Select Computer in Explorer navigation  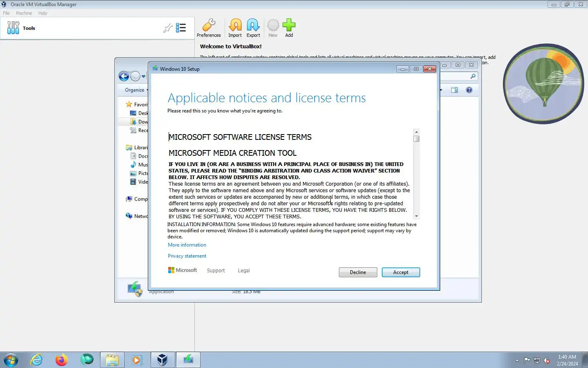(137, 199)
